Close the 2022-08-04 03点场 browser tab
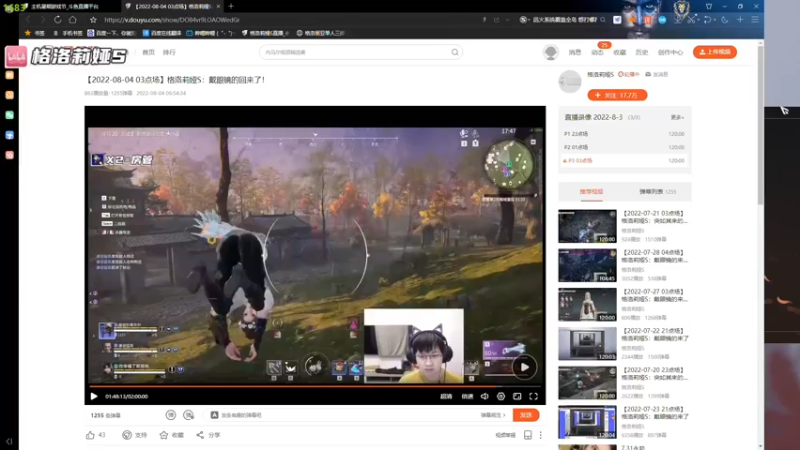 [x=218, y=6]
